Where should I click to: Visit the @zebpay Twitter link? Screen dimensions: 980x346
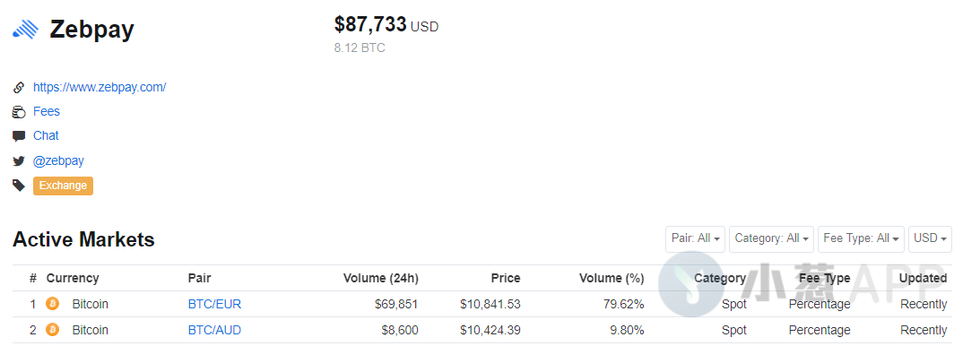[x=58, y=161]
